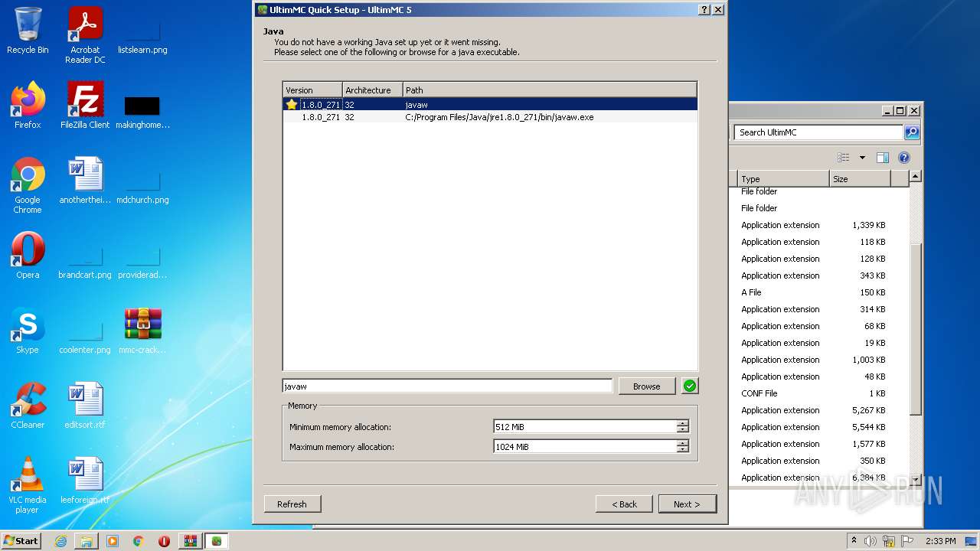Sort Java list by Architecture column
This screenshot has width=980, height=551.
tap(372, 90)
